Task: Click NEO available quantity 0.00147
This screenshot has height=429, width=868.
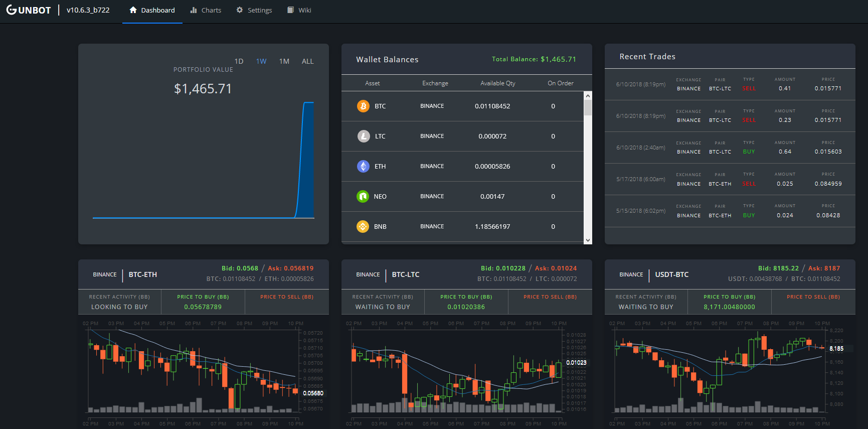Action: point(492,197)
